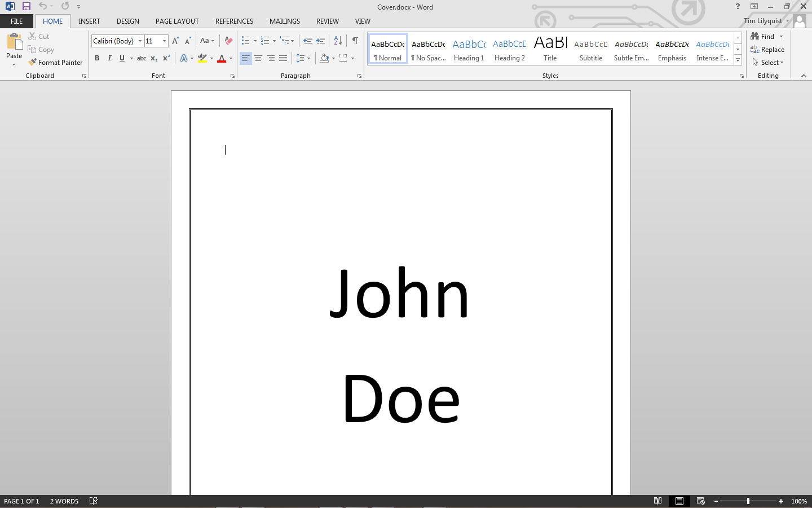
Task: Click Ribbon Display Options icon
Action: point(754,6)
